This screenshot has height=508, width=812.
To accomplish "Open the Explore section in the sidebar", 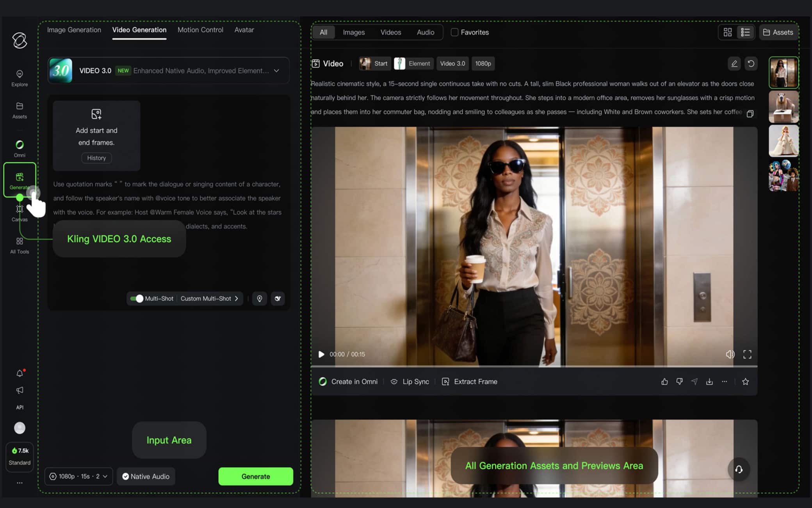I will tap(20, 78).
